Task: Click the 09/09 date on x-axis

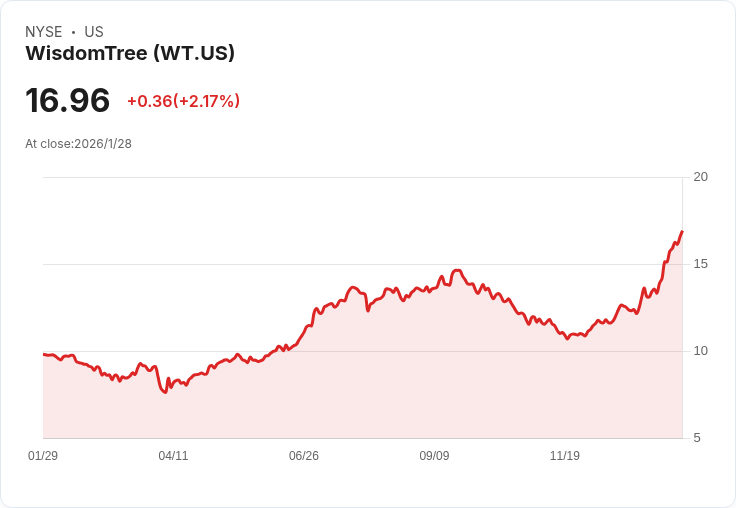Action: [x=434, y=456]
